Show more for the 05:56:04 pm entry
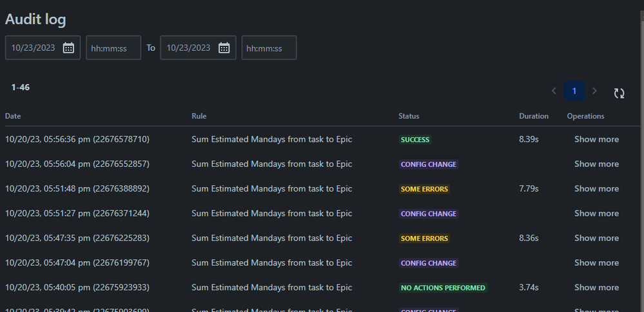 [x=596, y=164]
